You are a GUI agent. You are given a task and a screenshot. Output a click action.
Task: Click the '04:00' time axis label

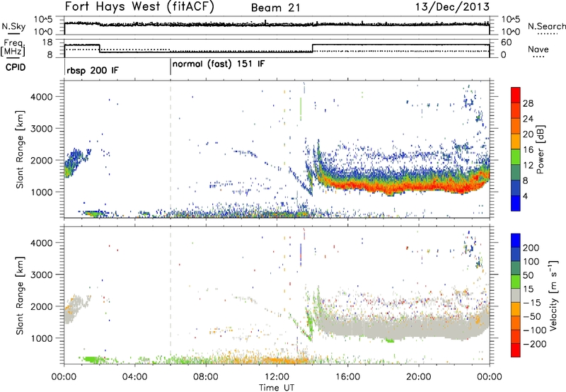135,377
